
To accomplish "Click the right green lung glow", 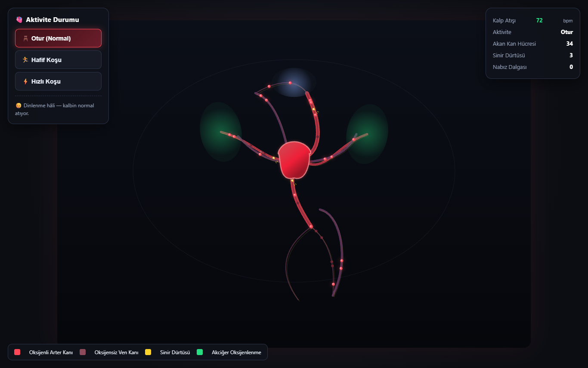I will [367, 134].
